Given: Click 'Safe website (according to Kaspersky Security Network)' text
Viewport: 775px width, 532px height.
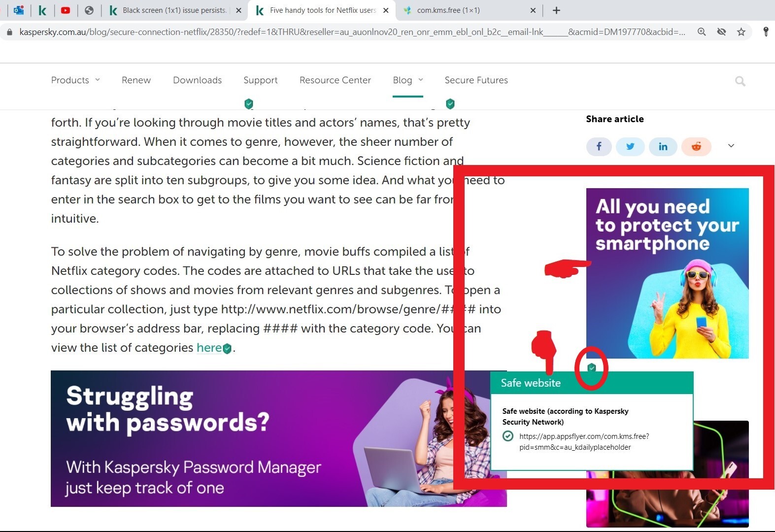Looking at the screenshot, I should point(565,417).
